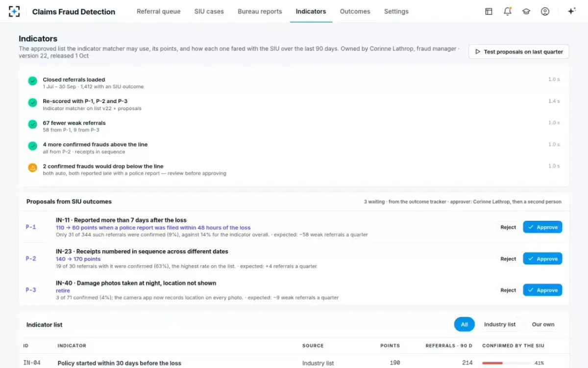Open the sparkle assistant icon
Image resolution: width=588 pixels, height=368 pixels.
571,11
